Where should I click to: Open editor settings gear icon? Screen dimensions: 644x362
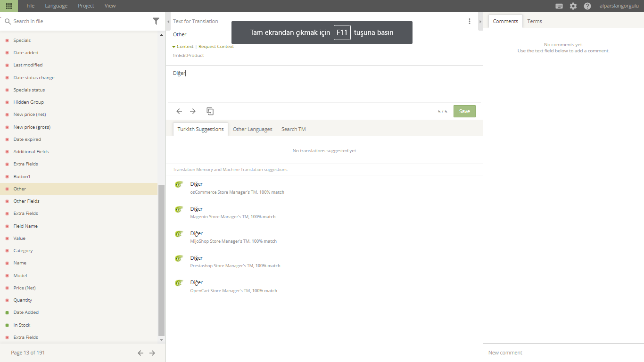coord(573,6)
